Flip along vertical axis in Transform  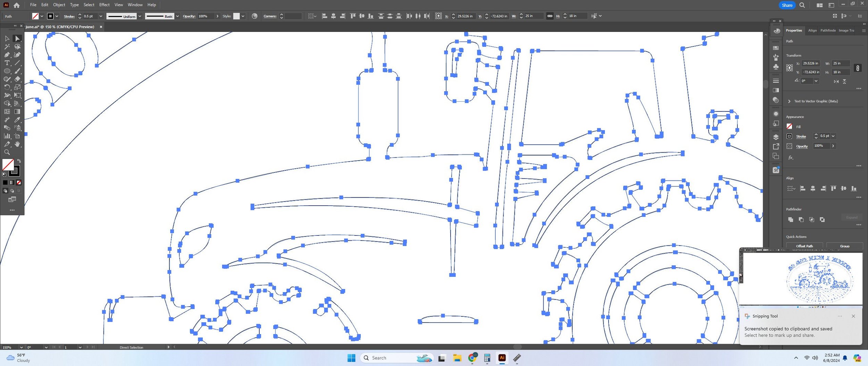844,81
